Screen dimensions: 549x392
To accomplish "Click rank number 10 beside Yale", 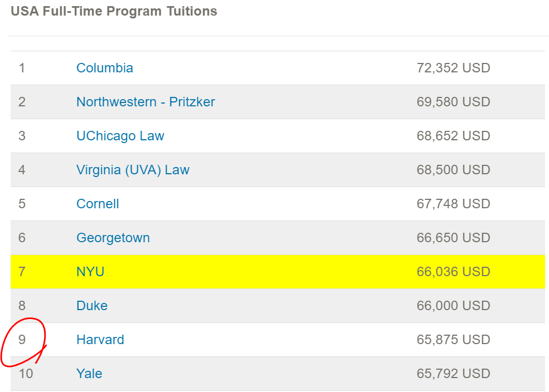I will tap(26, 374).
